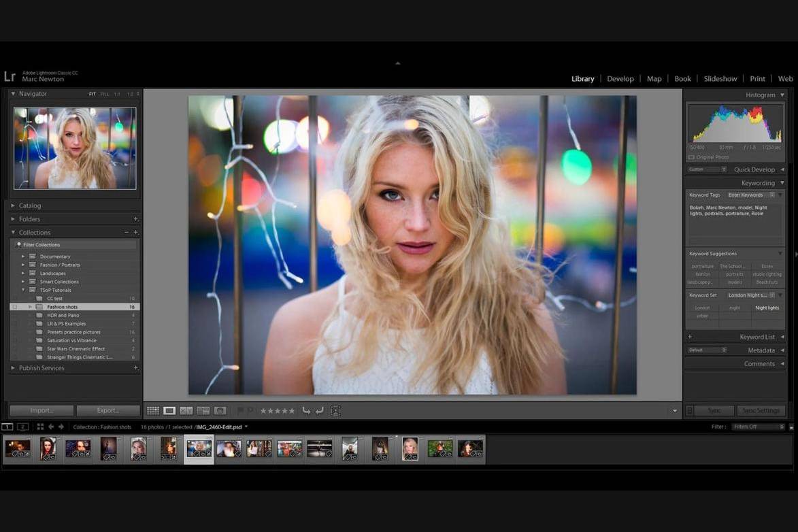Click the filmstrip grid view icon
Image resolution: width=798 pixels, height=532 pixels.
coord(40,427)
